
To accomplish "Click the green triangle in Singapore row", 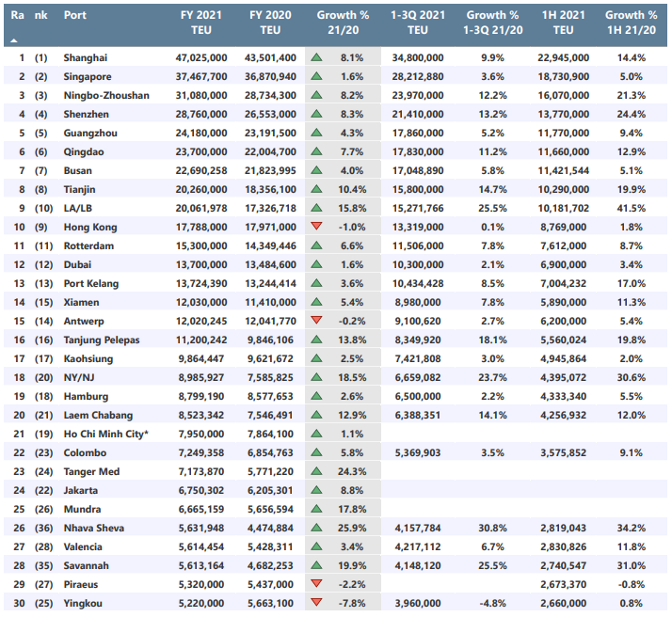I will coord(316,76).
